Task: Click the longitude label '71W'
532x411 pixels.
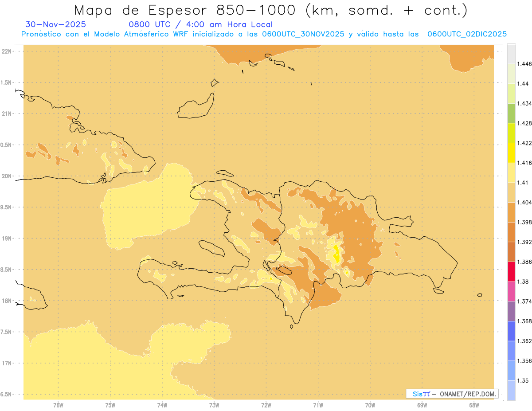Action: [x=318, y=405]
